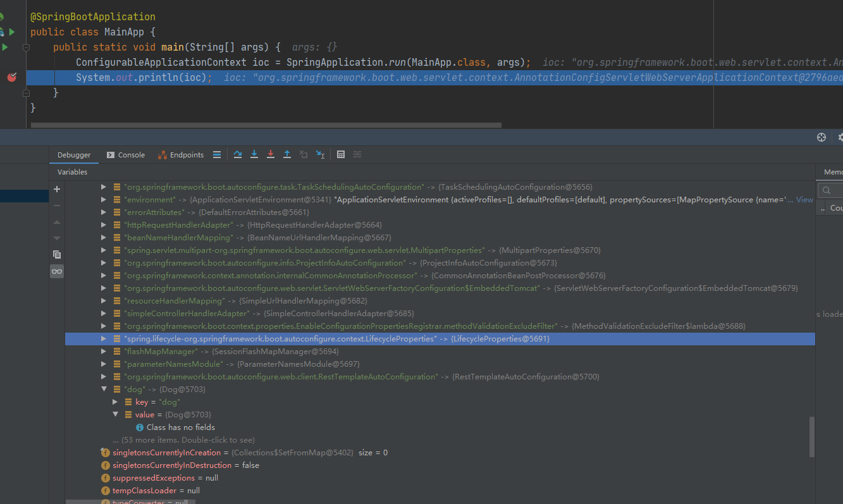This screenshot has height=504, width=843.
Task: Click Duplicate Watch copy icon
Action: [57, 254]
